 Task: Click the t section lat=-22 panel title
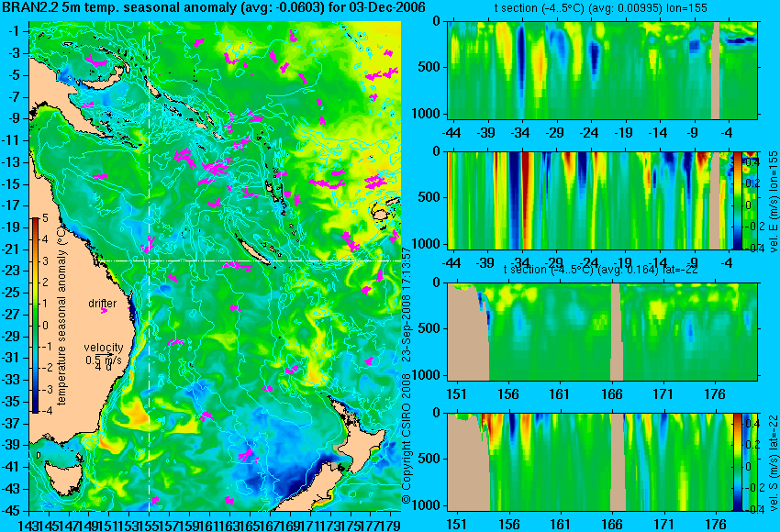(x=601, y=270)
